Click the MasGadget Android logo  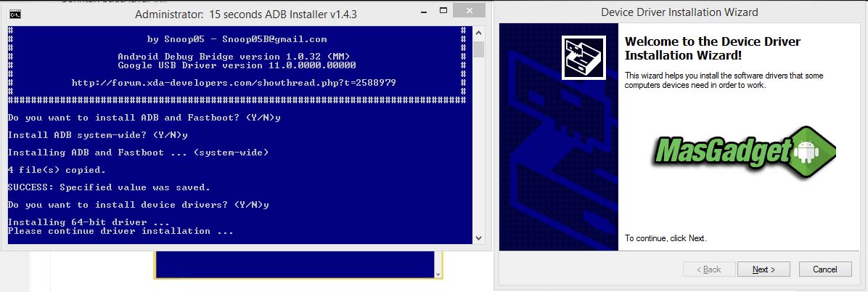[743, 152]
